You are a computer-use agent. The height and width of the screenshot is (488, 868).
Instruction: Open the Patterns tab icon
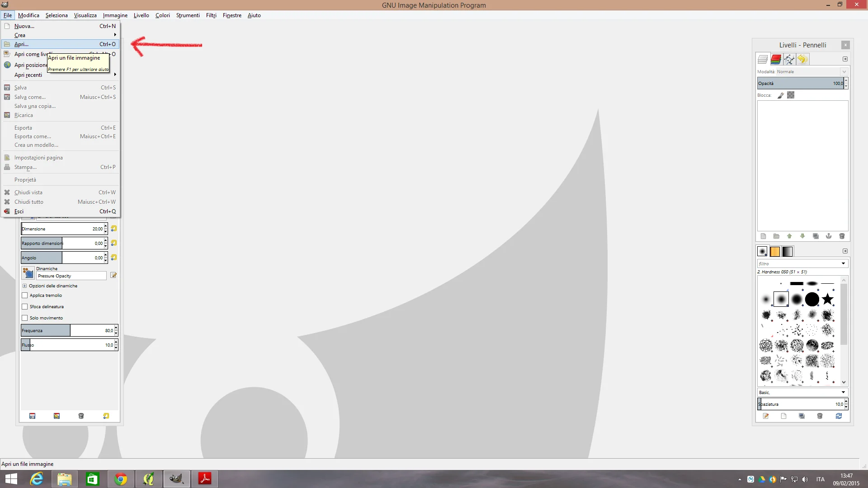tap(775, 252)
